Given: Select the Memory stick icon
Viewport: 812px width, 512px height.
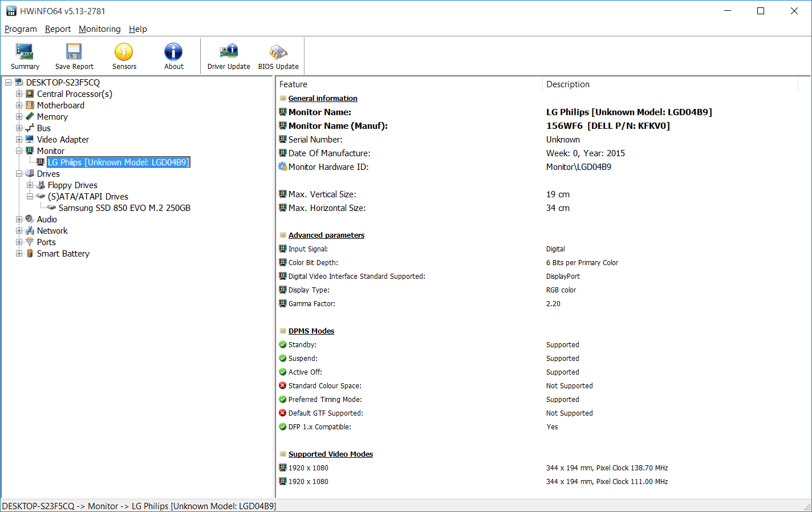Looking at the screenshot, I should tap(30, 116).
